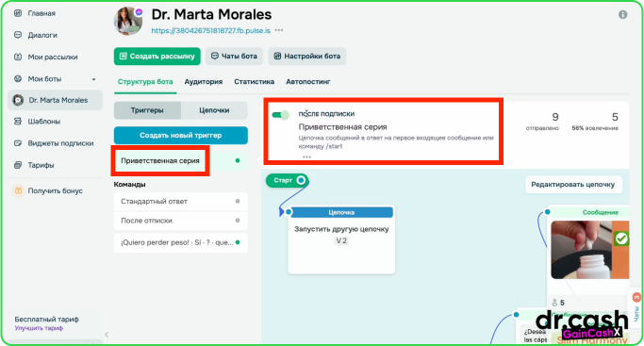Open the three-dot menu beside bot URL

[279, 30]
